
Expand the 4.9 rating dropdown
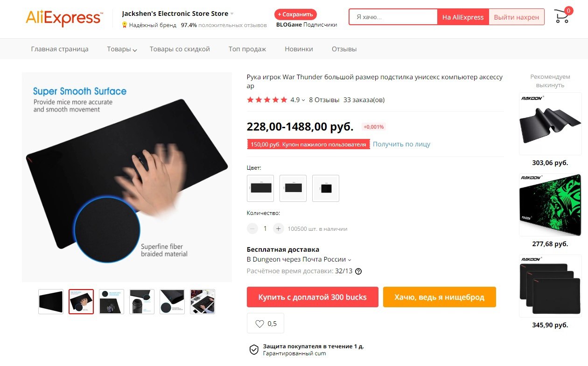coord(303,100)
